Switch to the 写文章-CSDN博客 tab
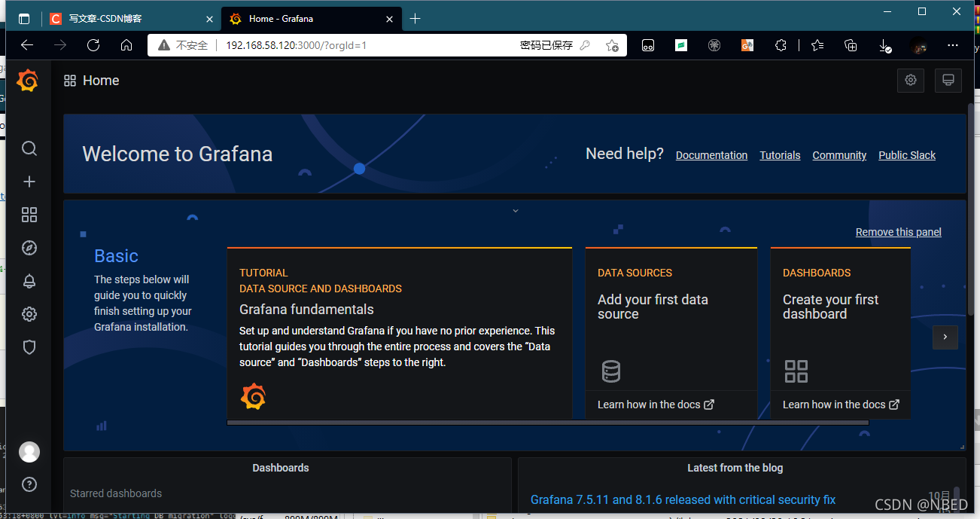The image size is (980, 519). pyautogui.click(x=132, y=19)
